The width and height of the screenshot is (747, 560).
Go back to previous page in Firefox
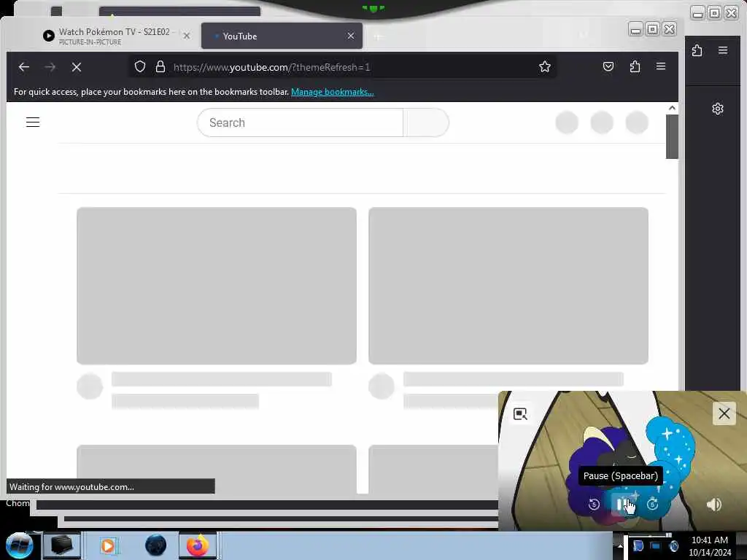[24, 67]
